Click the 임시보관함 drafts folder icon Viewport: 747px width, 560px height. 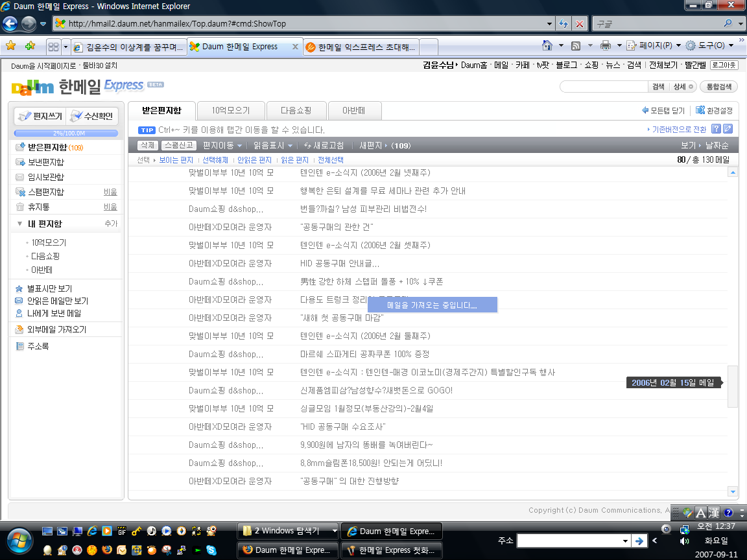(19, 177)
